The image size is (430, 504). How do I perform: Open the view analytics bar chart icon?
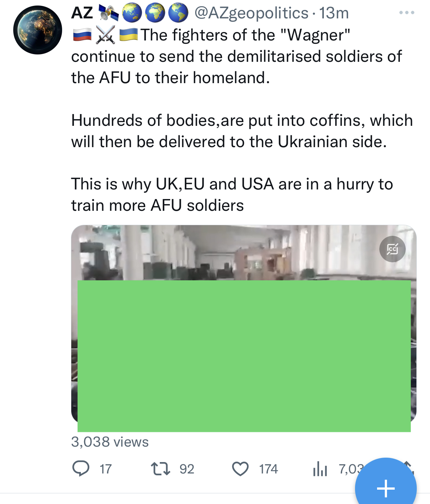tap(320, 469)
